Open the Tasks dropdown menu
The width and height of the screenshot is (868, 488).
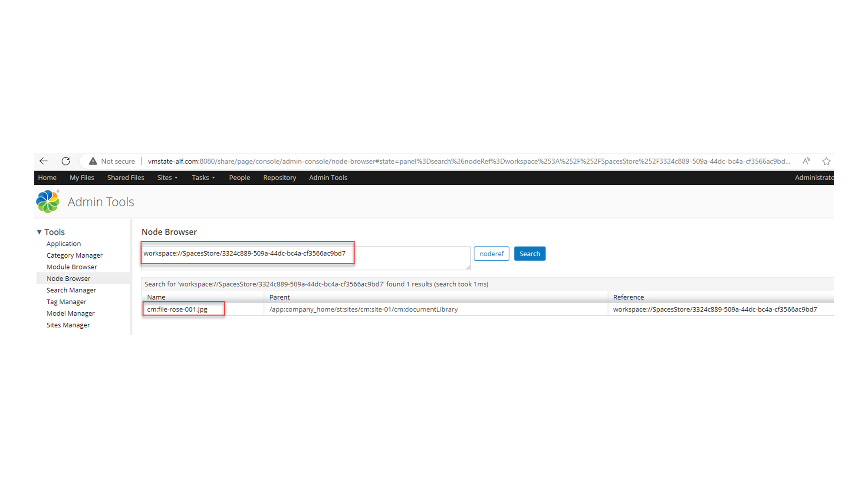[x=203, y=177]
